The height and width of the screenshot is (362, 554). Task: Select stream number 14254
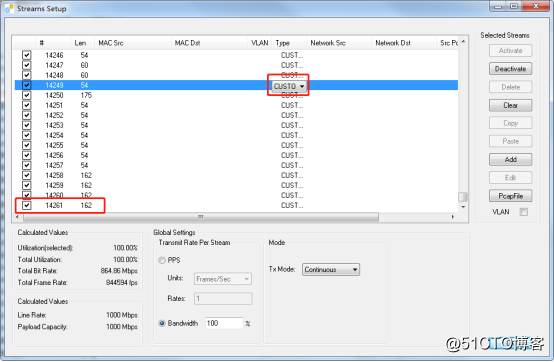click(x=54, y=135)
